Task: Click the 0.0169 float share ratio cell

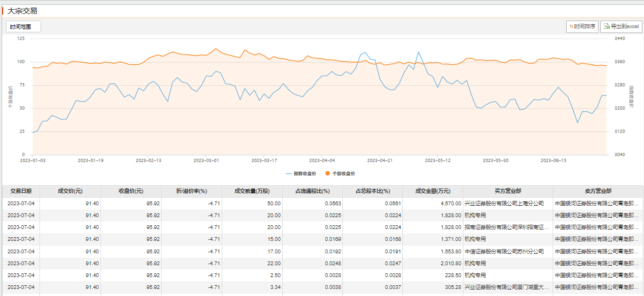Action: [x=313, y=239]
